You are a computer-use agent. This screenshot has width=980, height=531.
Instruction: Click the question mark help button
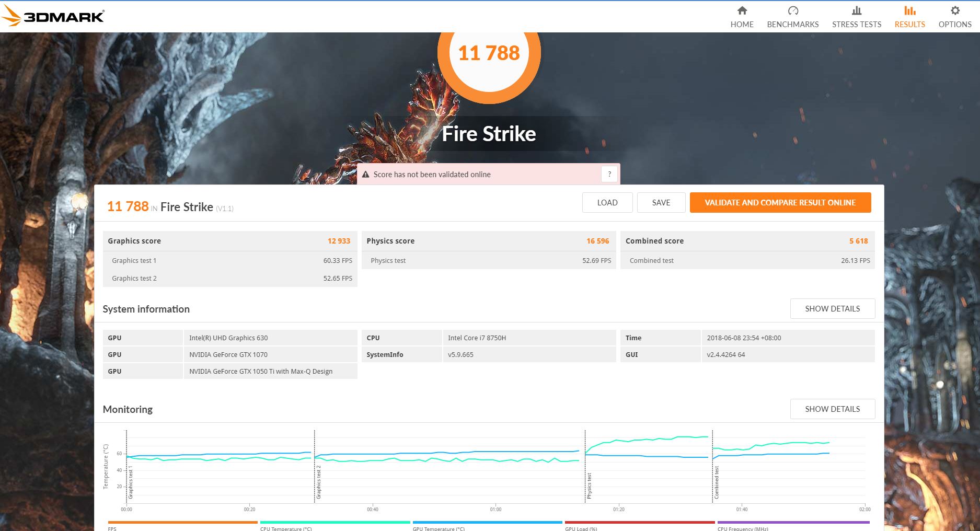(x=609, y=174)
